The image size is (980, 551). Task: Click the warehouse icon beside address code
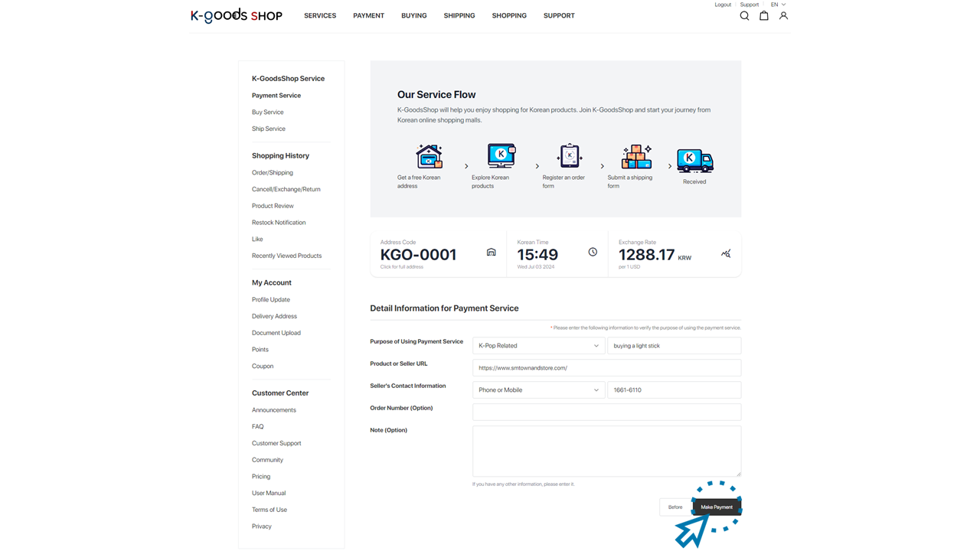(492, 253)
